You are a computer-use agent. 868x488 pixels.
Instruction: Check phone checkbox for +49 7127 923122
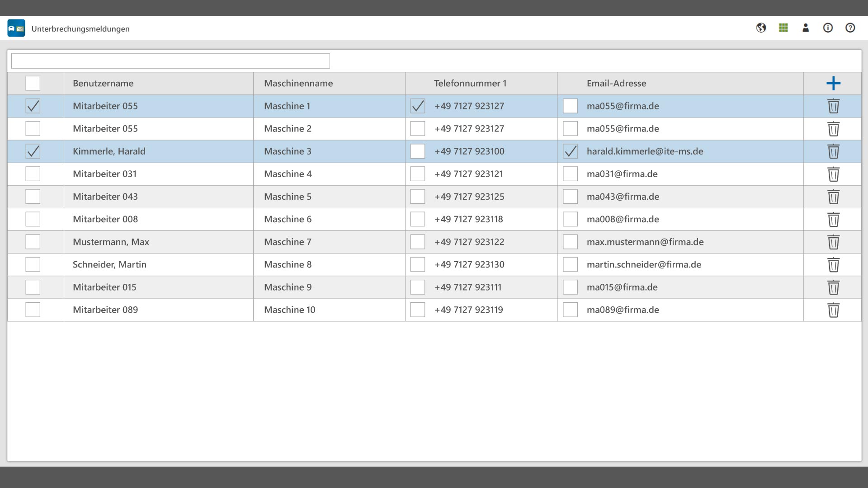417,242
